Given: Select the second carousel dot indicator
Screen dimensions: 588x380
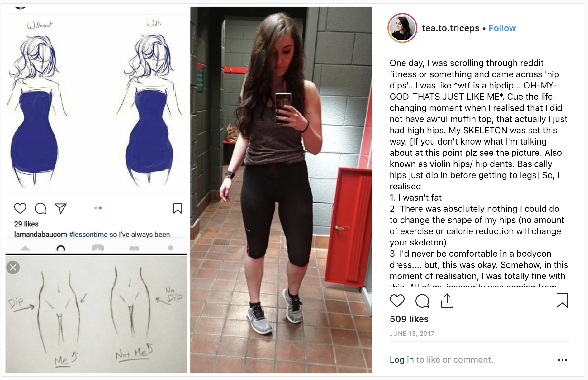Looking at the screenshot, I should pyautogui.click(x=100, y=208).
